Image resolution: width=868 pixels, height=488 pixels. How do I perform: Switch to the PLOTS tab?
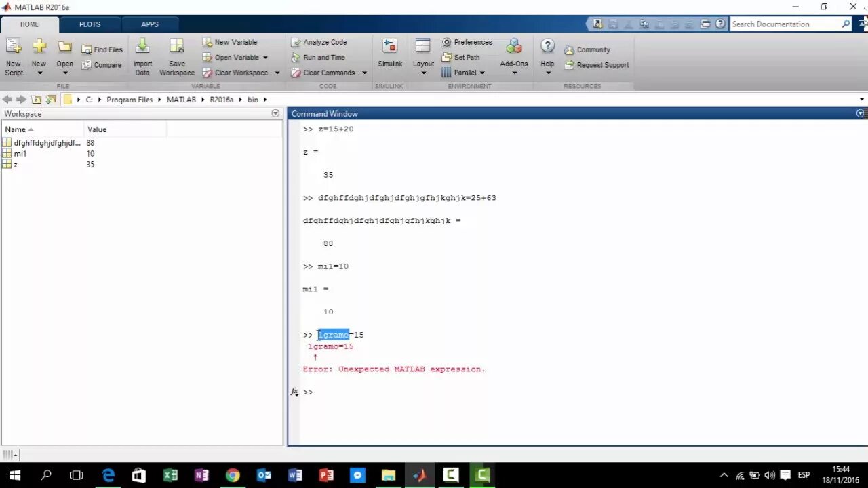(x=90, y=24)
